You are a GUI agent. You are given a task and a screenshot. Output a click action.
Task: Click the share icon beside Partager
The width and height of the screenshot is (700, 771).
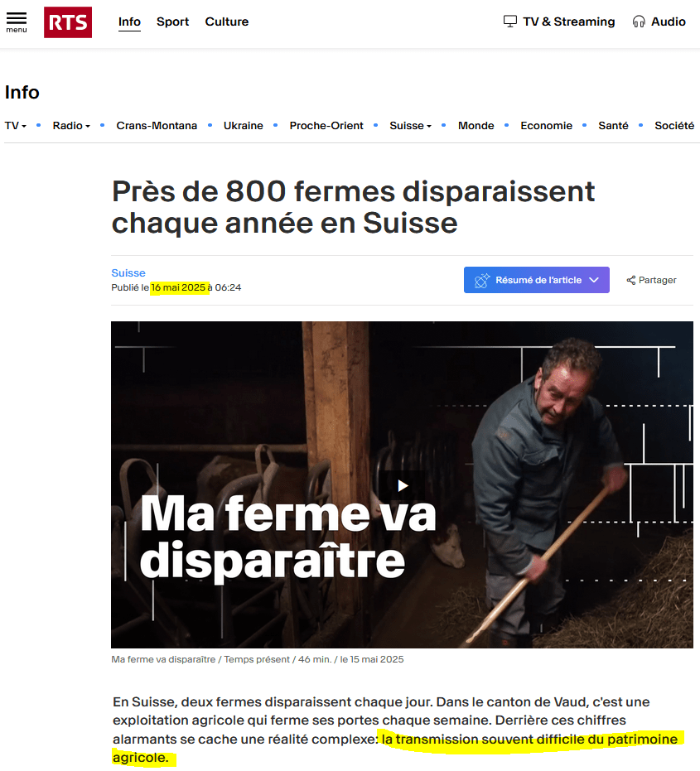630,280
